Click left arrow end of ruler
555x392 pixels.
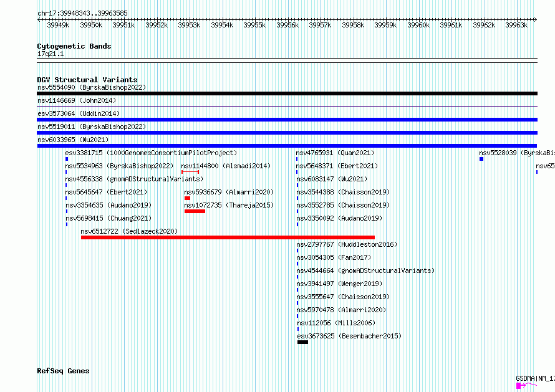tap(39, 20)
